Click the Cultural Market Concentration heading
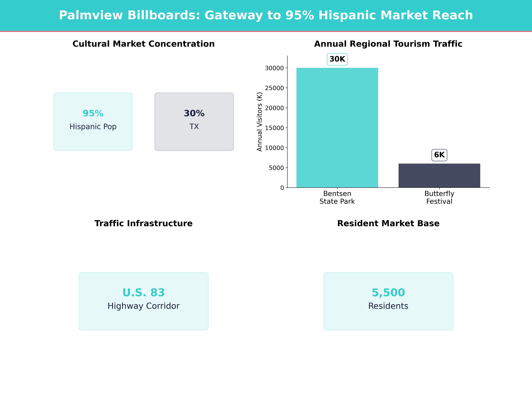The image size is (532, 399). tap(144, 44)
